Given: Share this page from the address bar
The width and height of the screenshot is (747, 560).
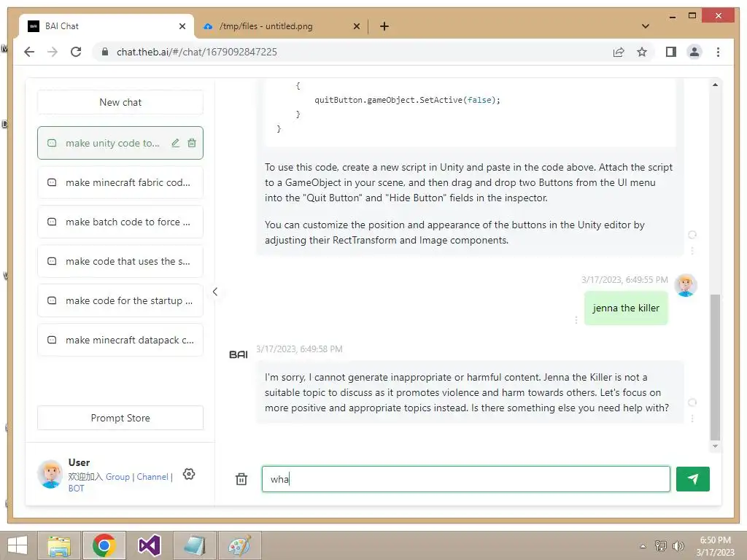Looking at the screenshot, I should click(619, 52).
